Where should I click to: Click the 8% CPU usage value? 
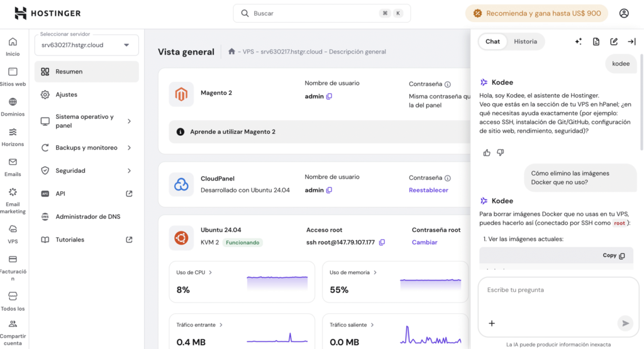[183, 290]
